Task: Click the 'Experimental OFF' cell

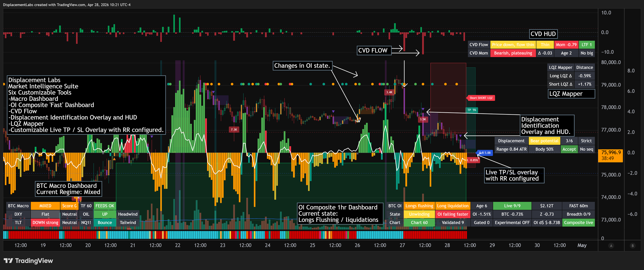Action: click(x=512, y=222)
